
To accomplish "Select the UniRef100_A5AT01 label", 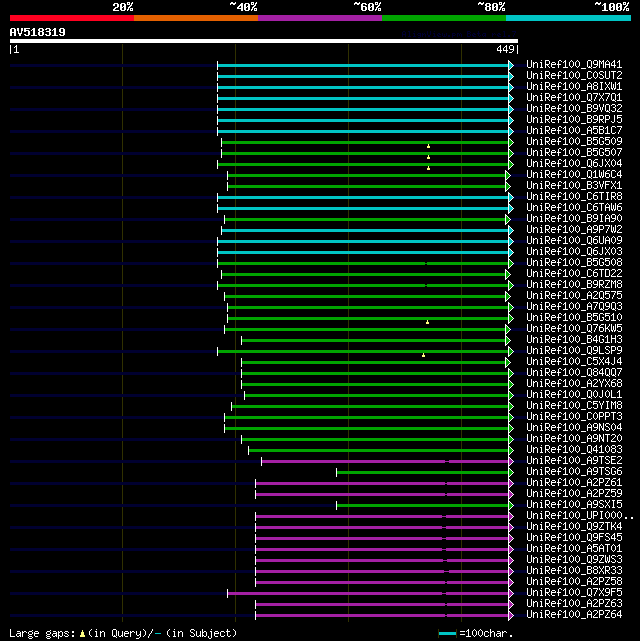I will (574, 549).
